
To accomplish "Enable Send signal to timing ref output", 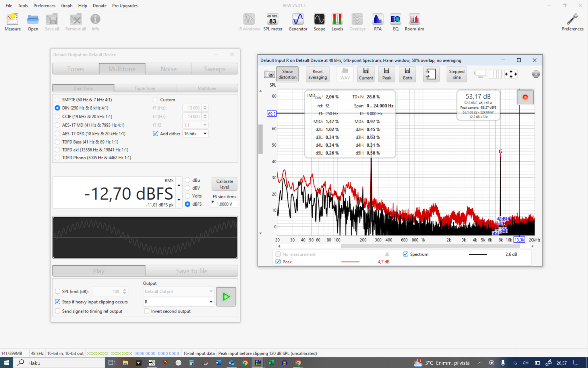I will coord(57,311).
